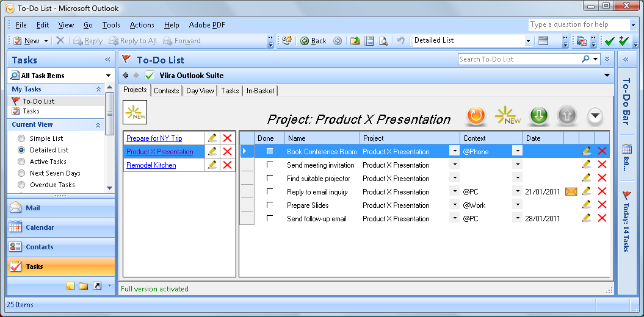This screenshot has height=317, width=644.
Task: Click the Forward navigation arrow in toolbar
Action: tap(338, 41)
